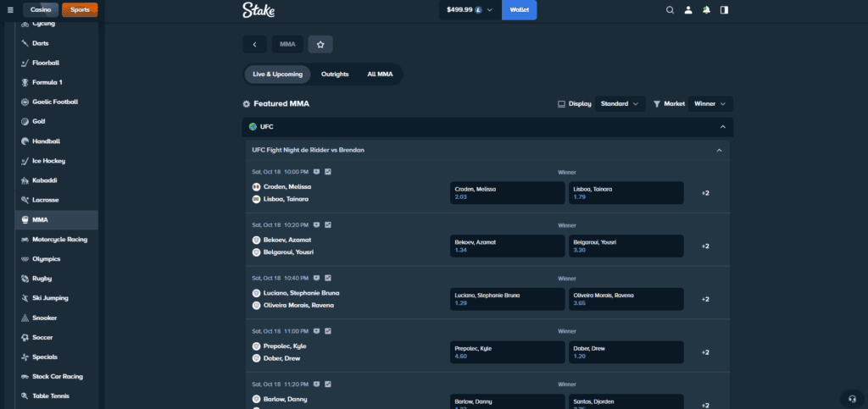Open the live support headset icon
The image size is (868, 409).
pos(851,398)
